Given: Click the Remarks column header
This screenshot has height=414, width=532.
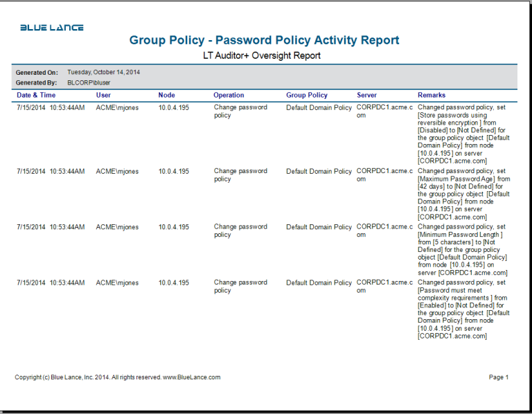Looking at the screenshot, I should click(432, 95).
